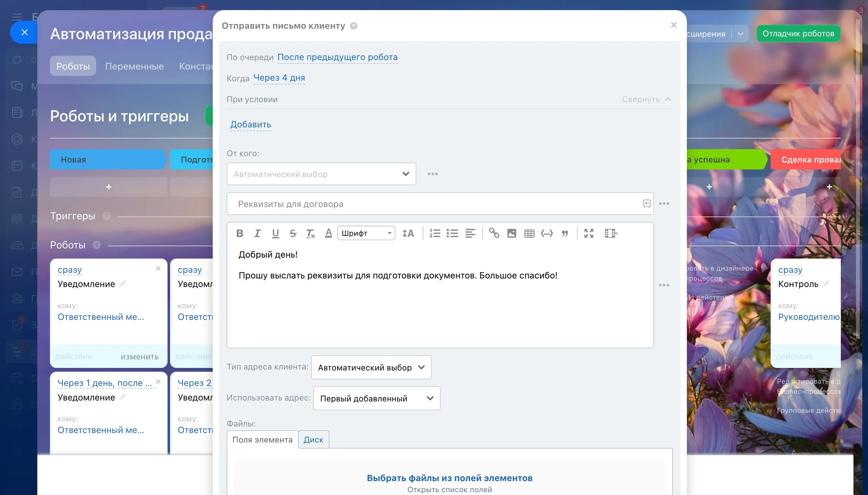This screenshot has width=868, height=495.
Task: Open the От кого sender dropdown
Action: tap(321, 174)
